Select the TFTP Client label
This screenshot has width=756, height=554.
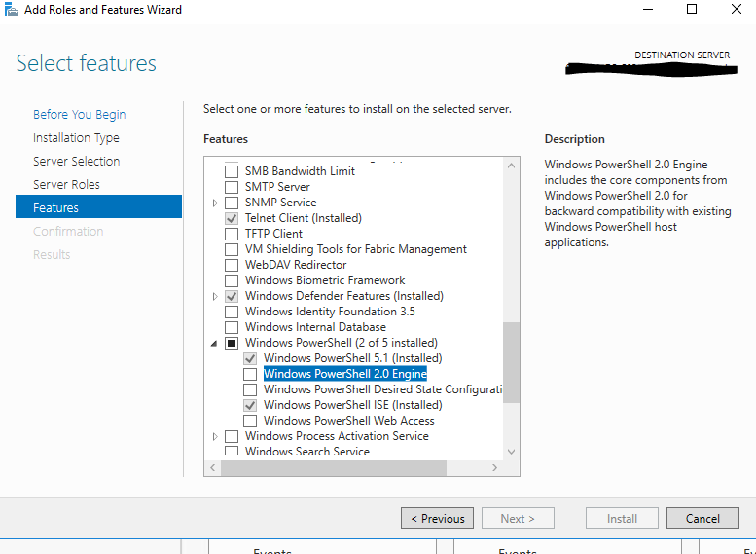tap(273, 234)
